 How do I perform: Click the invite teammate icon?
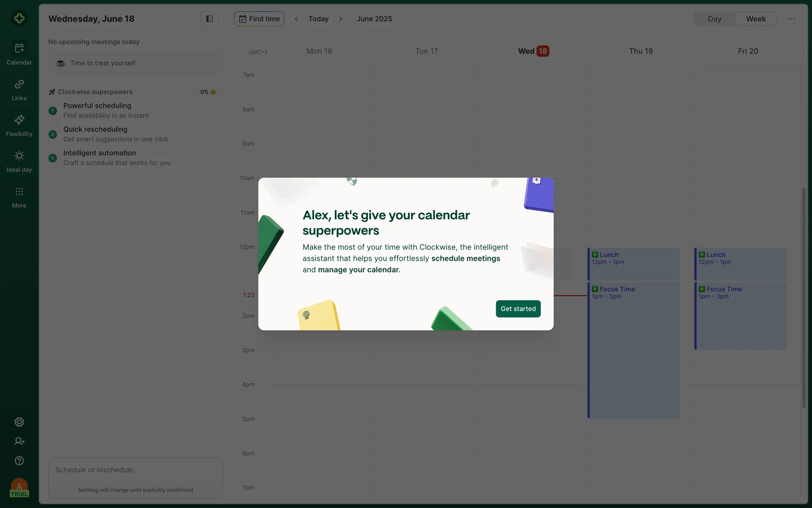click(19, 441)
